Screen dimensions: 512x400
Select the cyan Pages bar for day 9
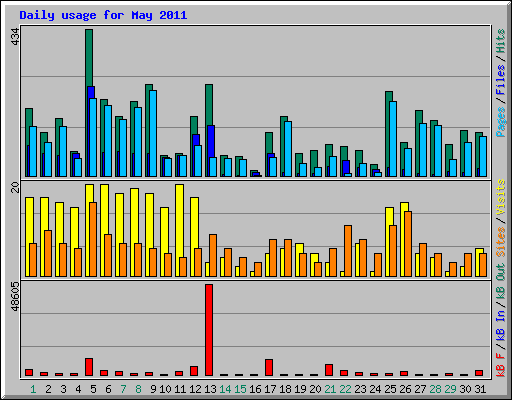[x=153, y=133]
